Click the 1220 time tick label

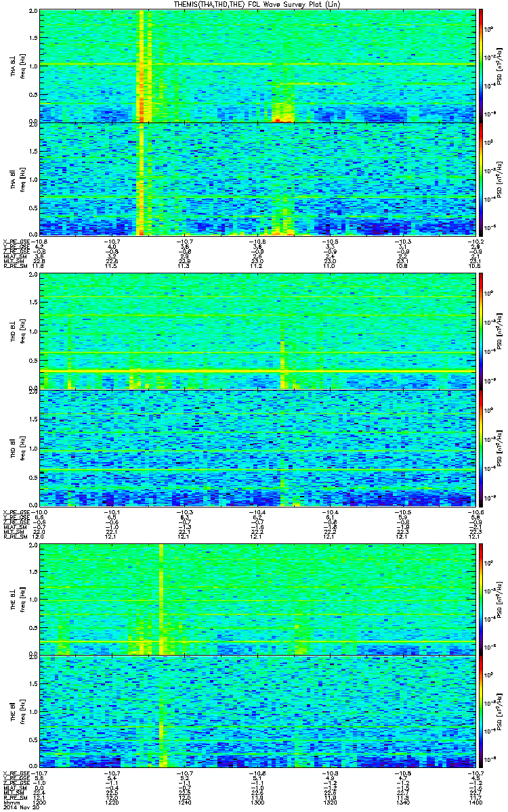[112, 803]
